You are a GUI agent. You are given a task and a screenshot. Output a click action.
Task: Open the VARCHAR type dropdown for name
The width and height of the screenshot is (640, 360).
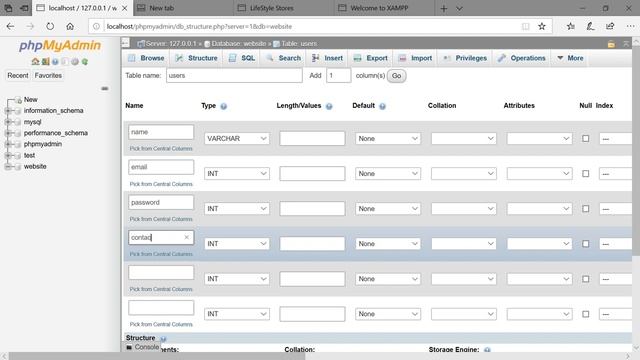coord(237,138)
